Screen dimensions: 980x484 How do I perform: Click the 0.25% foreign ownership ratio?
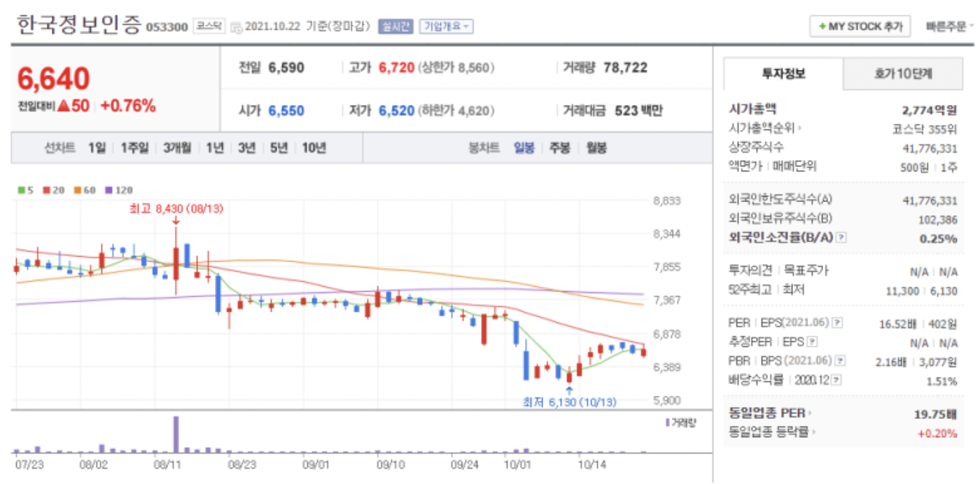coord(939,239)
